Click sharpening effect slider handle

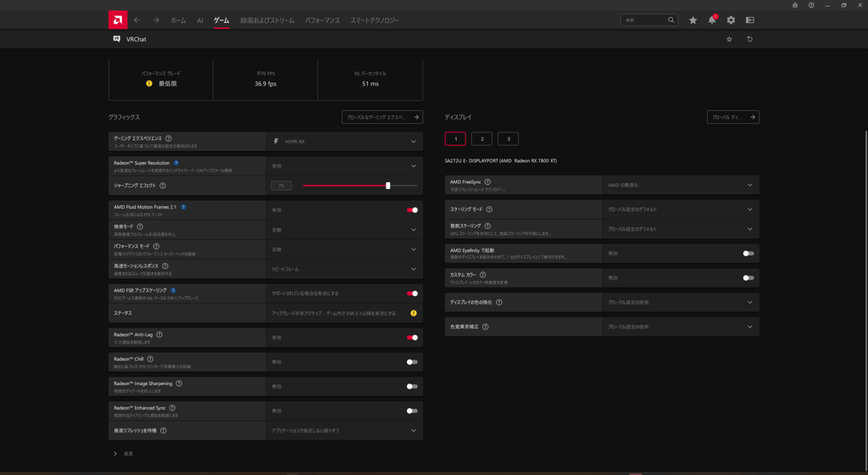click(x=388, y=186)
